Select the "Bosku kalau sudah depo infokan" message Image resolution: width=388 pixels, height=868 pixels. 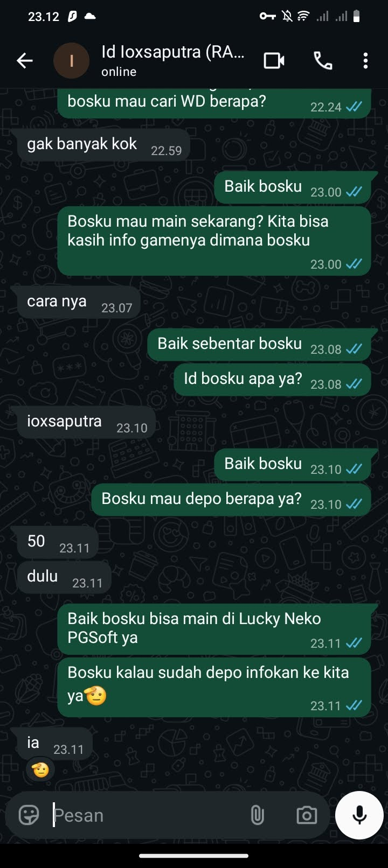pos(214,688)
